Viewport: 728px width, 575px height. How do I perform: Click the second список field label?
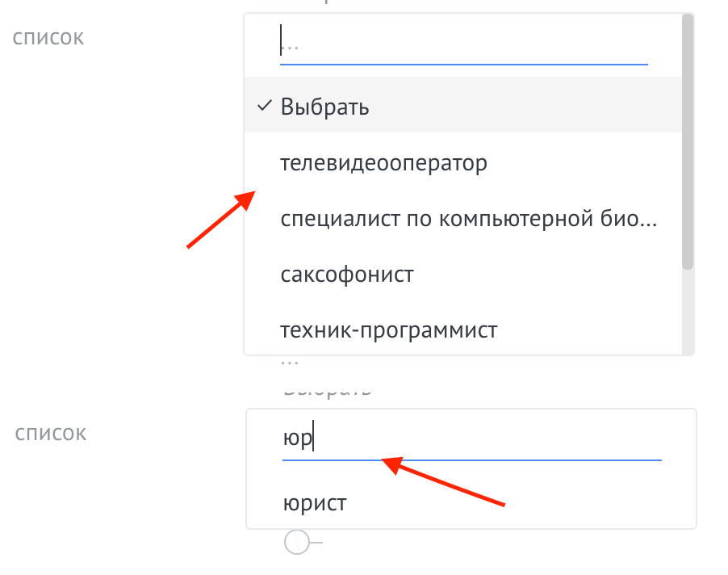click(50, 433)
